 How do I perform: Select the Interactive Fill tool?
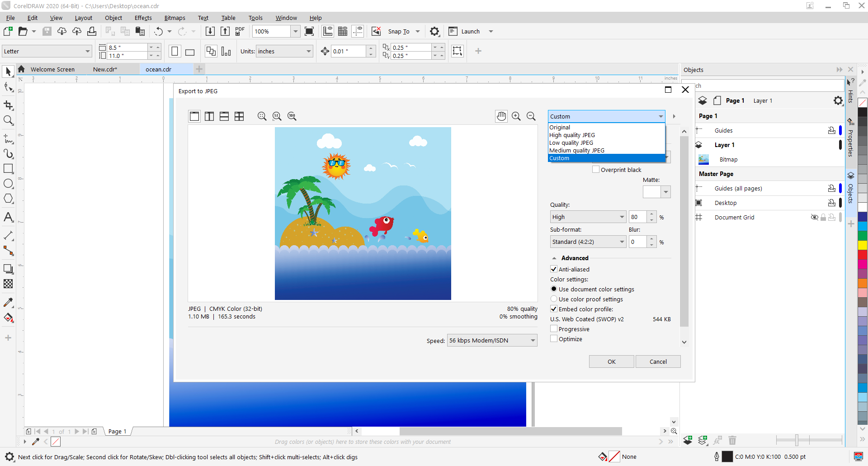point(8,318)
